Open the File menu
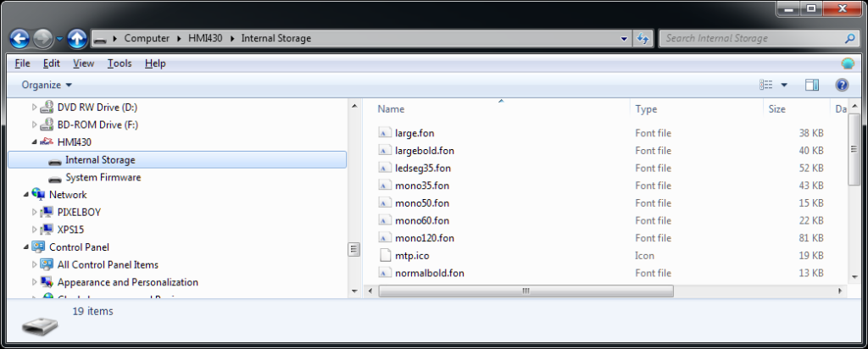This screenshot has height=349, width=868. point(23,64)
